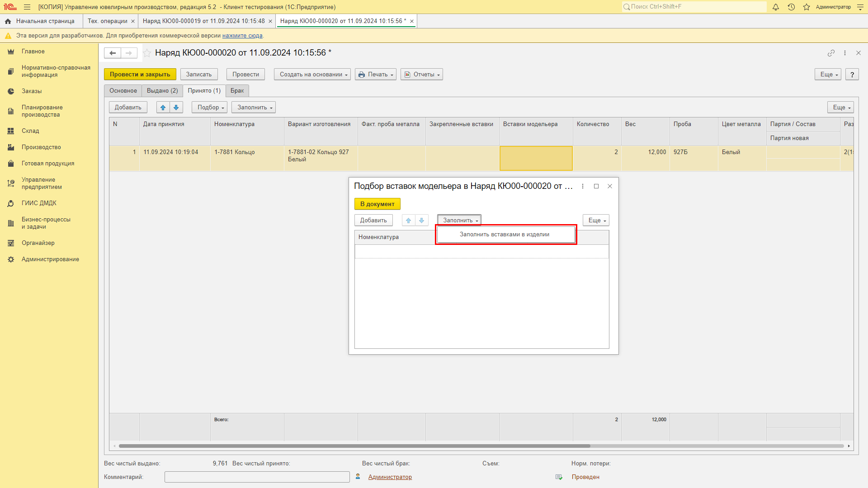Move table row down arrow
868x488 pixels.
point(176,108)
